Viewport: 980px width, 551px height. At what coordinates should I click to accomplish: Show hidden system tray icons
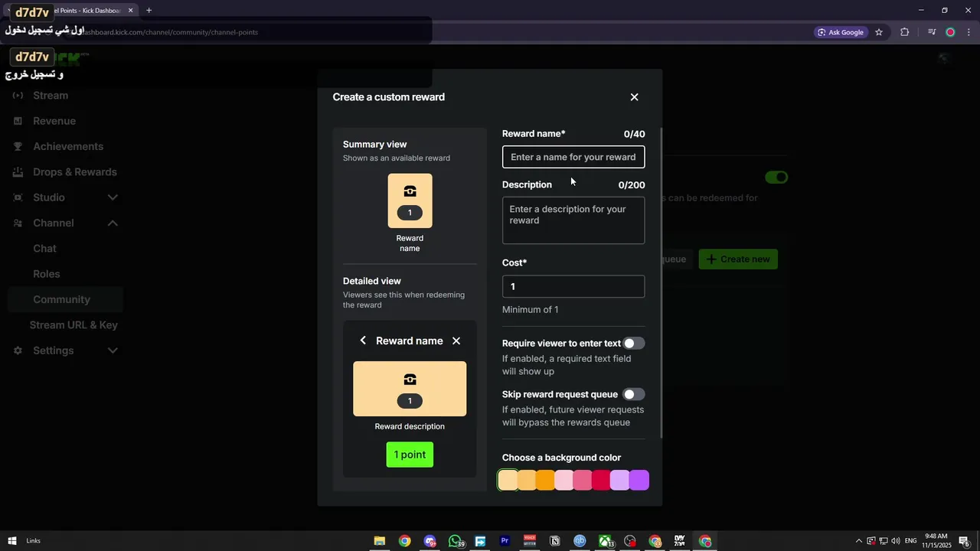(x=858, y=541)
